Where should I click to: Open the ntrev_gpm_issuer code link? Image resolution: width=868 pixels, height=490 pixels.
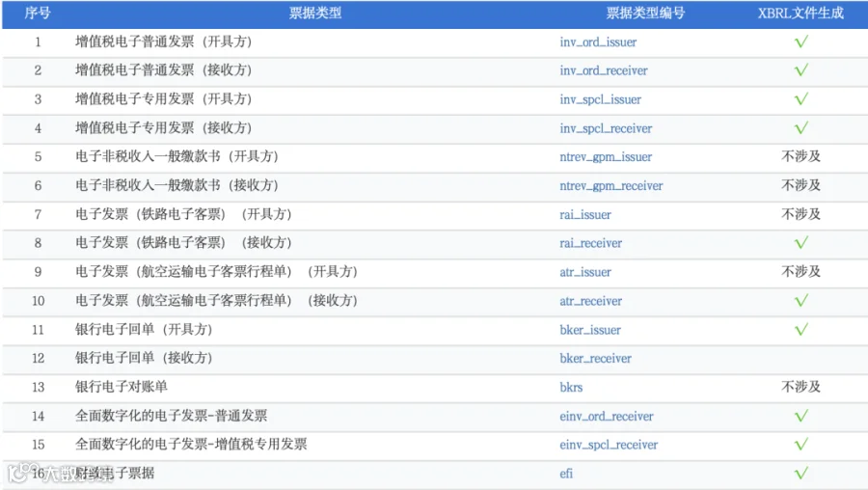(606, 157)
